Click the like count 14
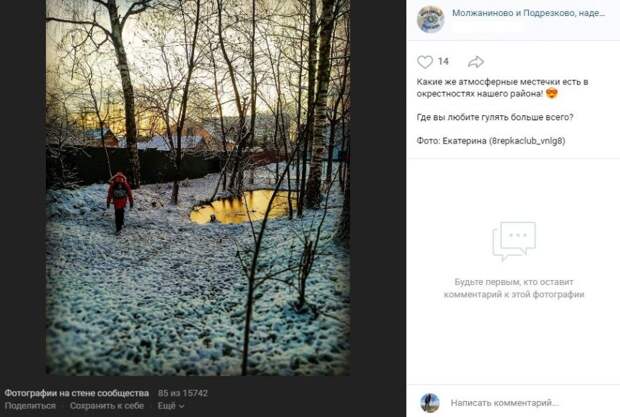620x417 pixels. tap(443, 61)
